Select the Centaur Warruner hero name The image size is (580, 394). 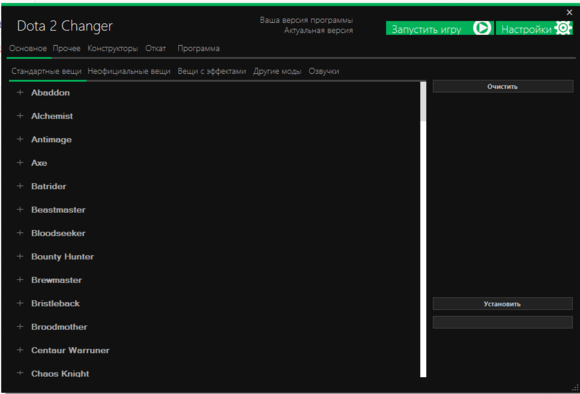pyautogui.click(x=70, y=350)
